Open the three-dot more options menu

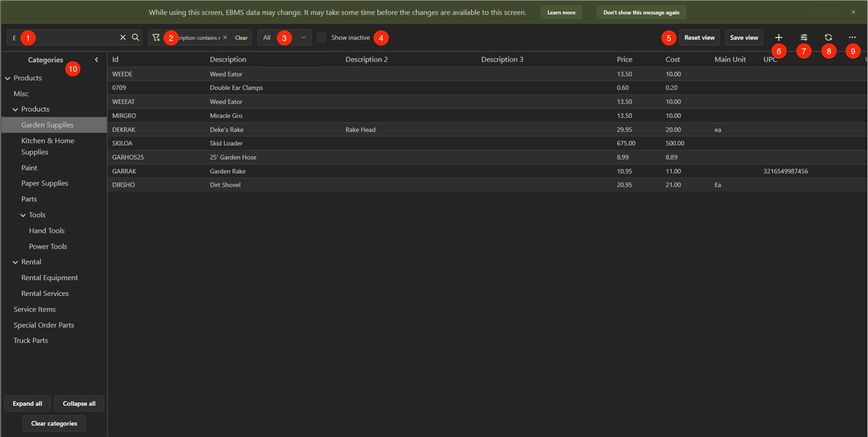click(x=852, y=37)
